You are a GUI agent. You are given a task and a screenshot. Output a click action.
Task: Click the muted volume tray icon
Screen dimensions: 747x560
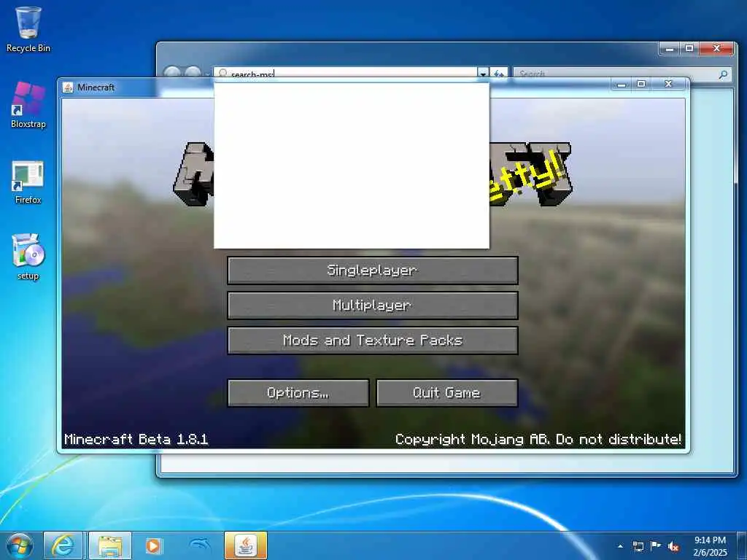[673, 546]
